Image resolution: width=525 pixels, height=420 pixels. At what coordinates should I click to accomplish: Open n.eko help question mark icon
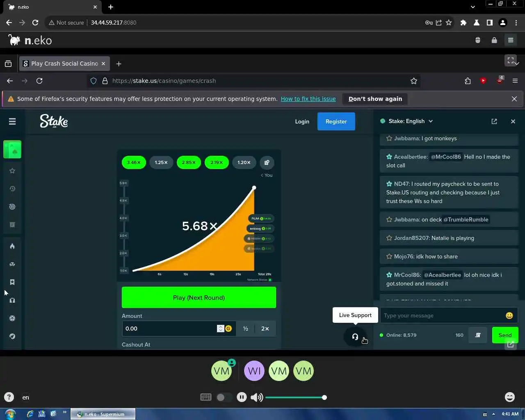point(9,397)
